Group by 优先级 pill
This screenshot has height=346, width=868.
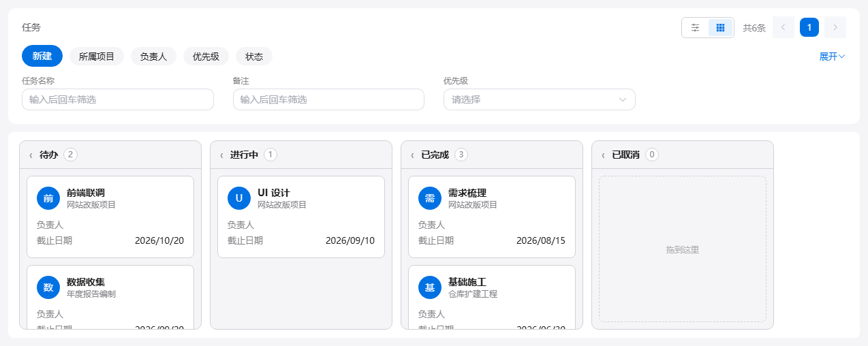[206, 57]
